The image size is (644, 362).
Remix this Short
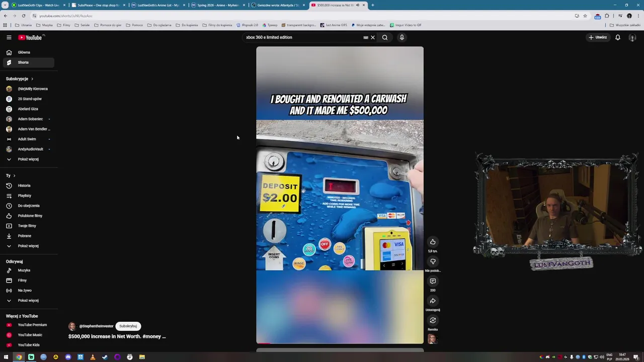point(433,320)
